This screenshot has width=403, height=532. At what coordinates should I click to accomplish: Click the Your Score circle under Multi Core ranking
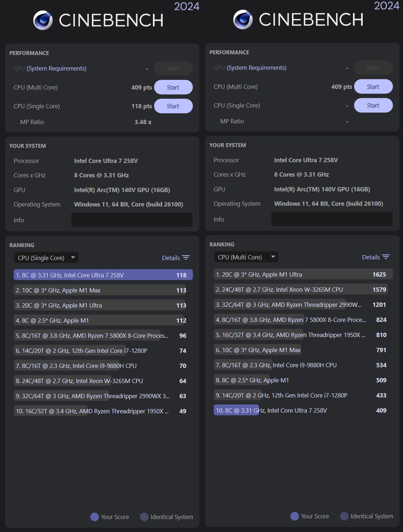pyautogui.click(x=295, y=516)
